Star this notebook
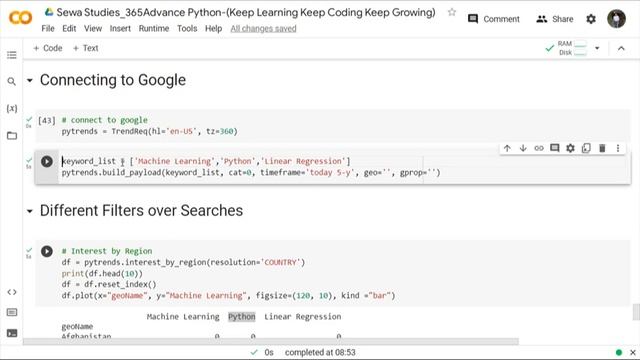The height and width of the screenshot is (360, 640). point(451,12)
